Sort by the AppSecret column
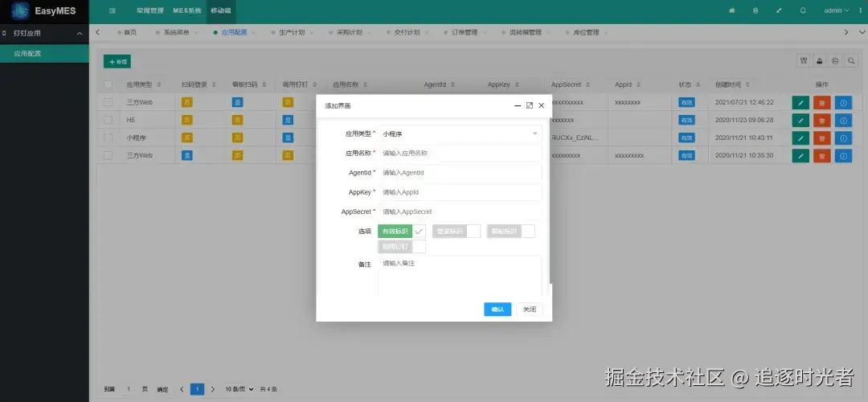 pos(588,84)
